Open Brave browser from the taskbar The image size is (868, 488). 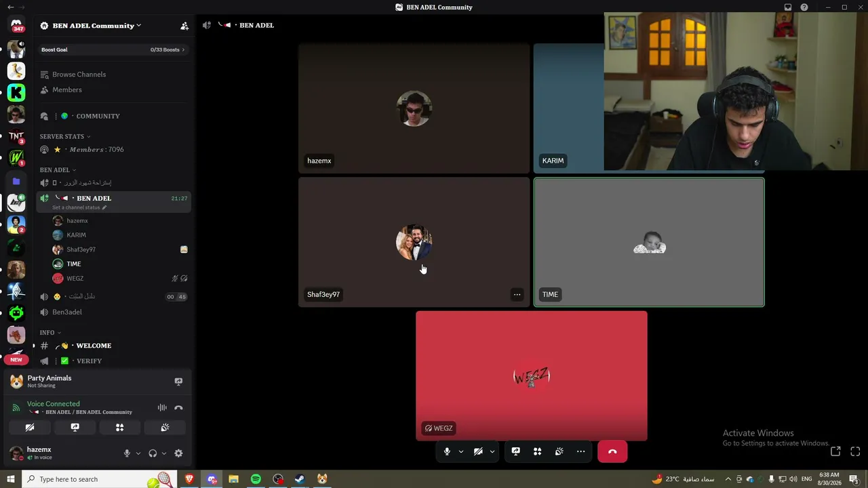(x=189, y=479)
